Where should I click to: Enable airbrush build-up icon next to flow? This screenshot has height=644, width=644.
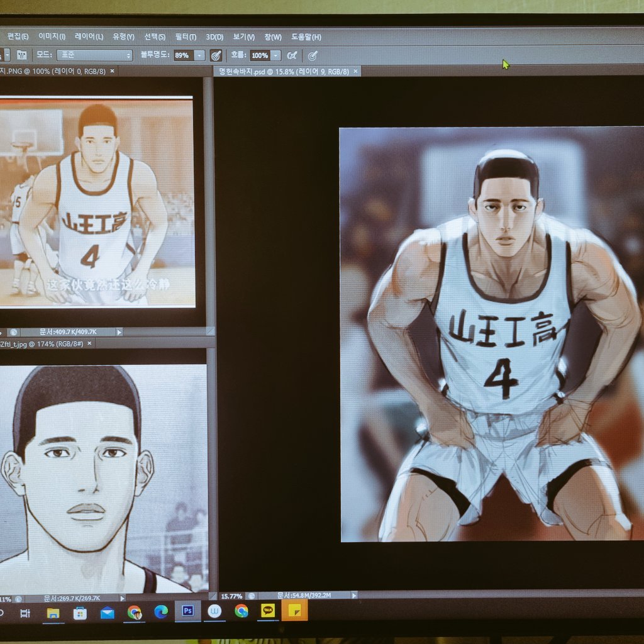[x=292, y=55]
